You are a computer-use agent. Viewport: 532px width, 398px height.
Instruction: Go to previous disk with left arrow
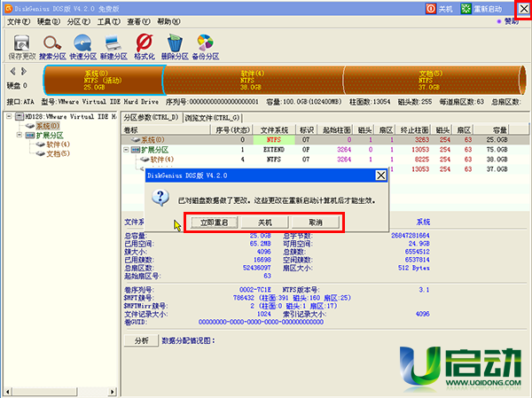tap(13, 71)
